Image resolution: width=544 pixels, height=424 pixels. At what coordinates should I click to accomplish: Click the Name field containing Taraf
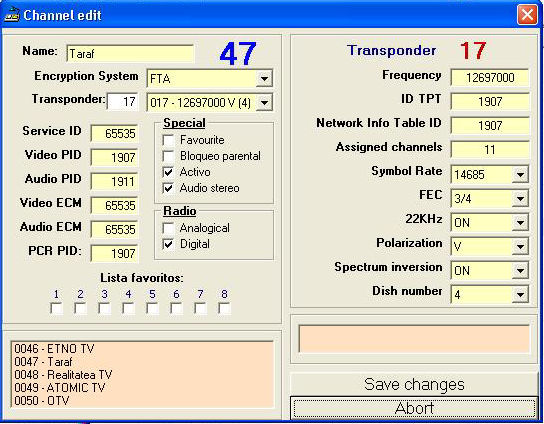click(x=130, y=54)
